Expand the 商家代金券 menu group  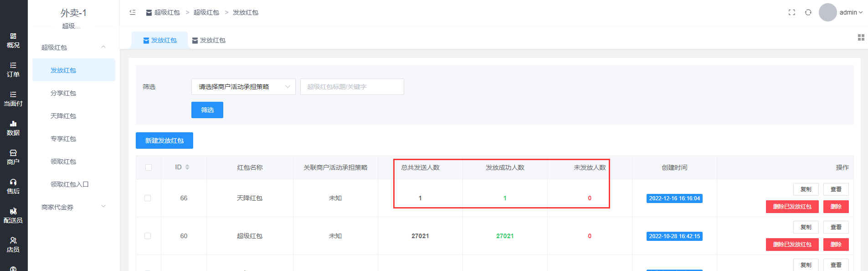[x=74, y=207]
